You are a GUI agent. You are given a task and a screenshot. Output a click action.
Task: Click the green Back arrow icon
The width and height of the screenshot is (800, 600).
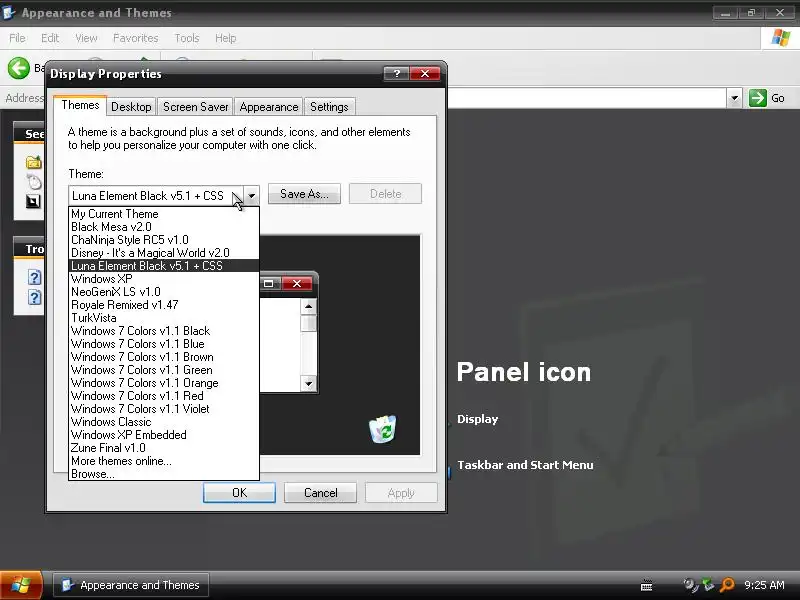(19, 68)
